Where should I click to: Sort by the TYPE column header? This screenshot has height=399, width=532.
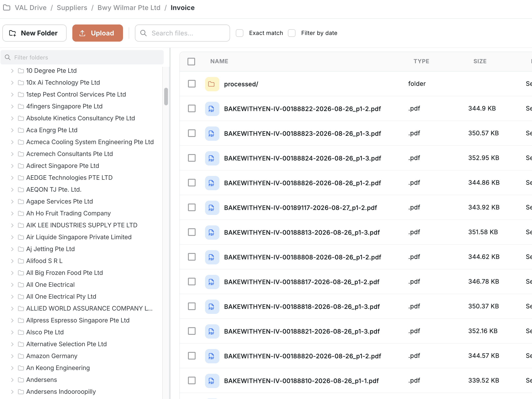tap(421, 61)
